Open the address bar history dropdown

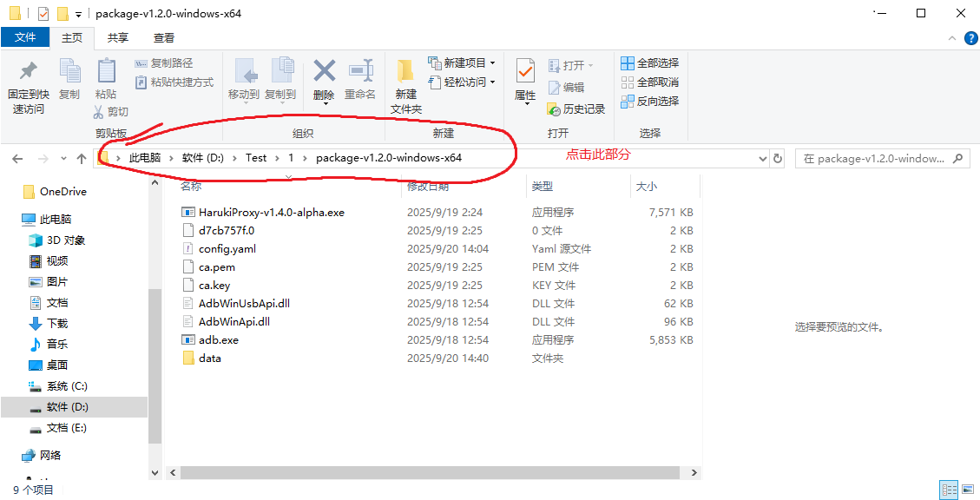(x=762, y=158)
